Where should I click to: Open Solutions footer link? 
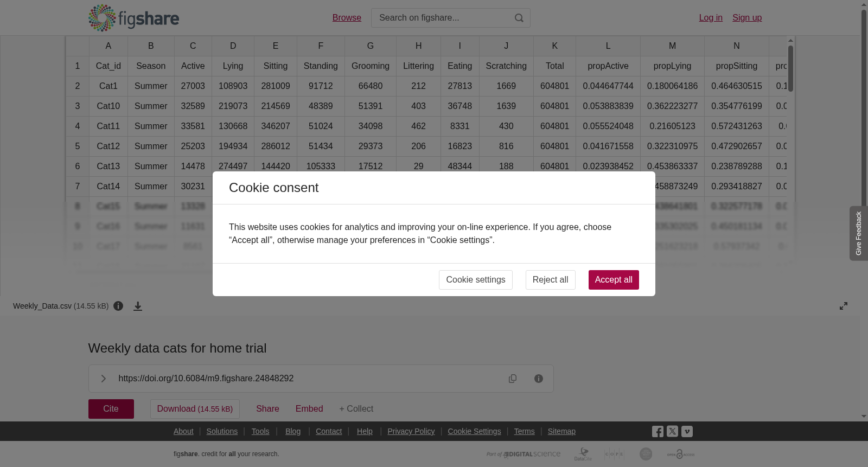tap(222, 431)
